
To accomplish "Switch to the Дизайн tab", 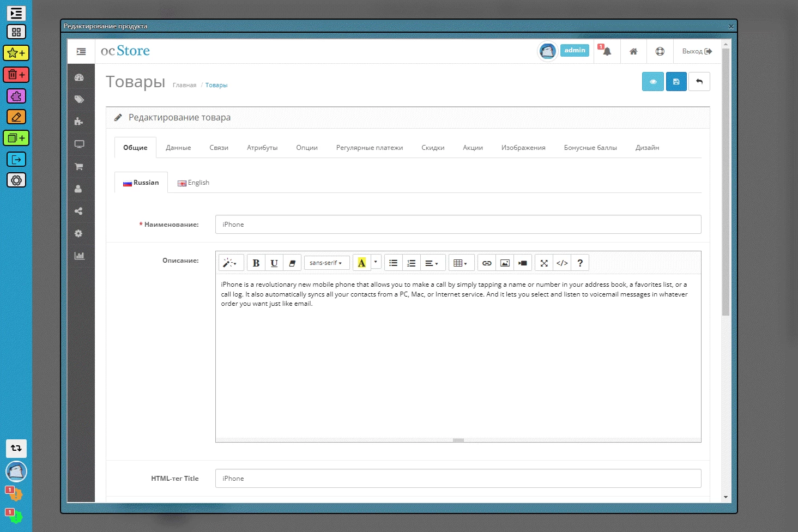I will pyautogui.click(x=647, y=148).
